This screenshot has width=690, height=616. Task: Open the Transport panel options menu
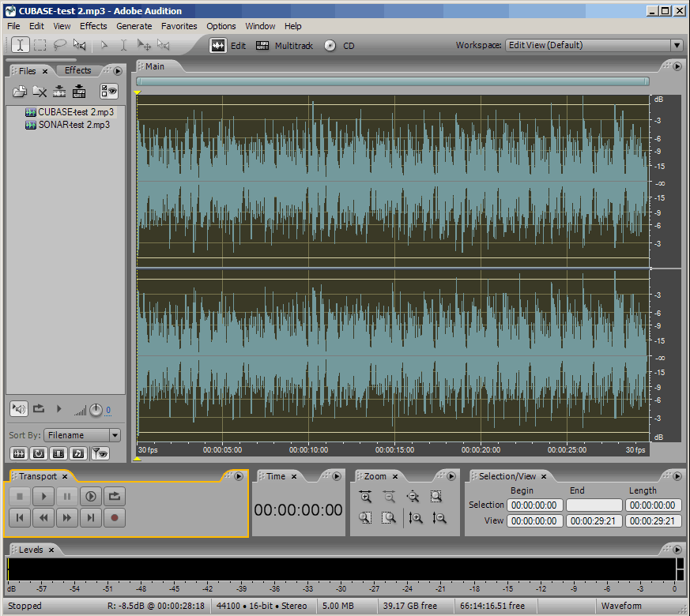[x=238, y=476]
